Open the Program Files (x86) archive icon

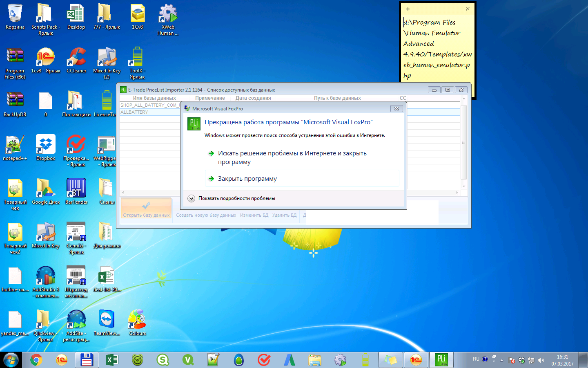click(x=15, y=63)
